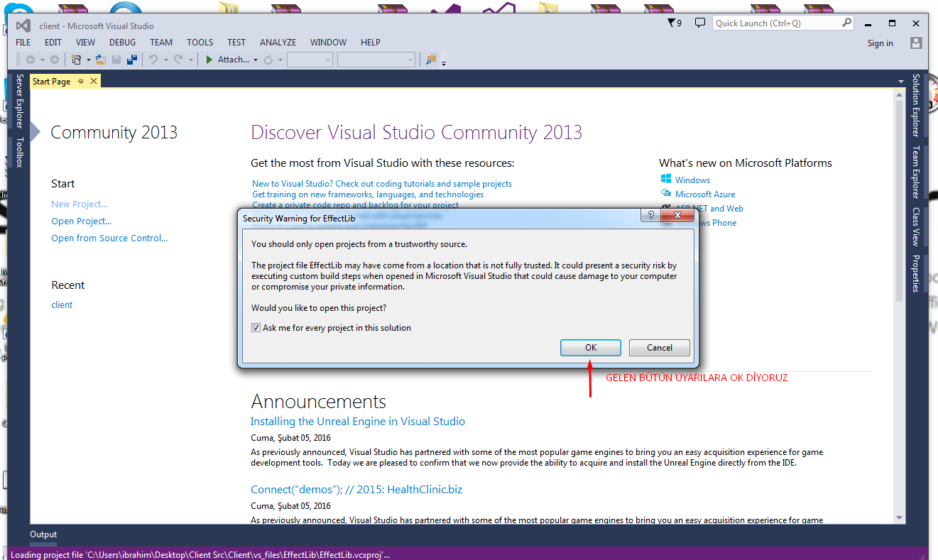Close the Start Page tab
This screenshot has height=560, width=938.
point(92,82)
